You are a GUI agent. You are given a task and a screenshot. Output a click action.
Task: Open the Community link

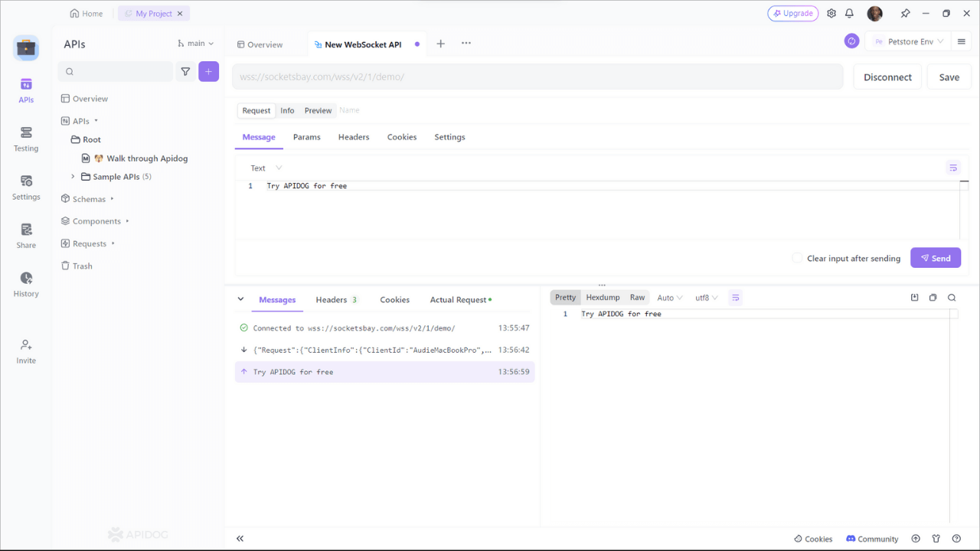pyautogui.click(x=872, y=539)
